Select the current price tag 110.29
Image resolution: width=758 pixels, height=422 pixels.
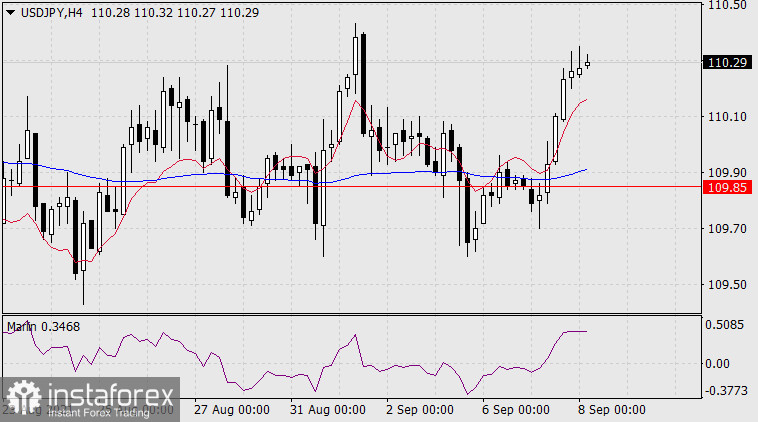tap(727, 62)
